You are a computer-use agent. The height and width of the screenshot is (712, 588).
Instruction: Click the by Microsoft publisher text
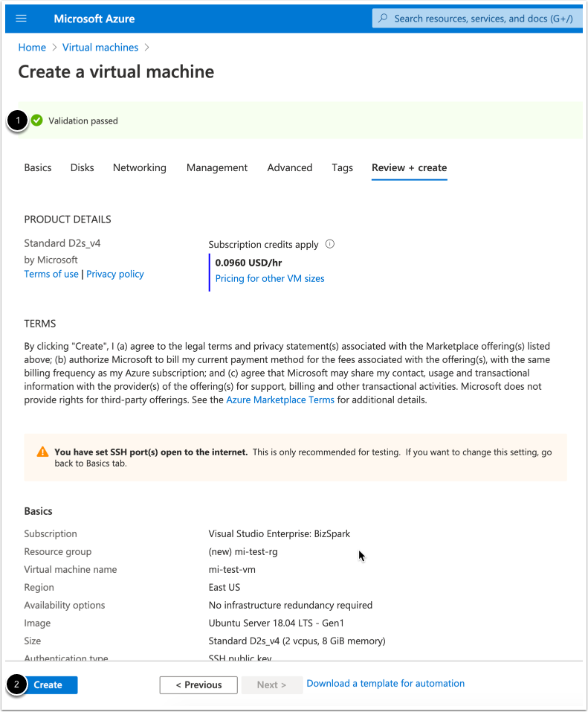tap(51, 260)
